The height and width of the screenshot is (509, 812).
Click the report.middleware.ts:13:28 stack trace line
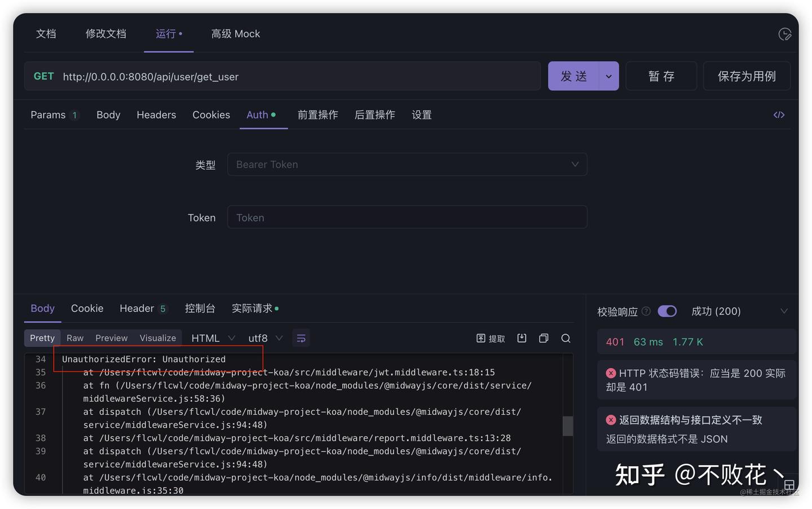click(x=297, y=438)
